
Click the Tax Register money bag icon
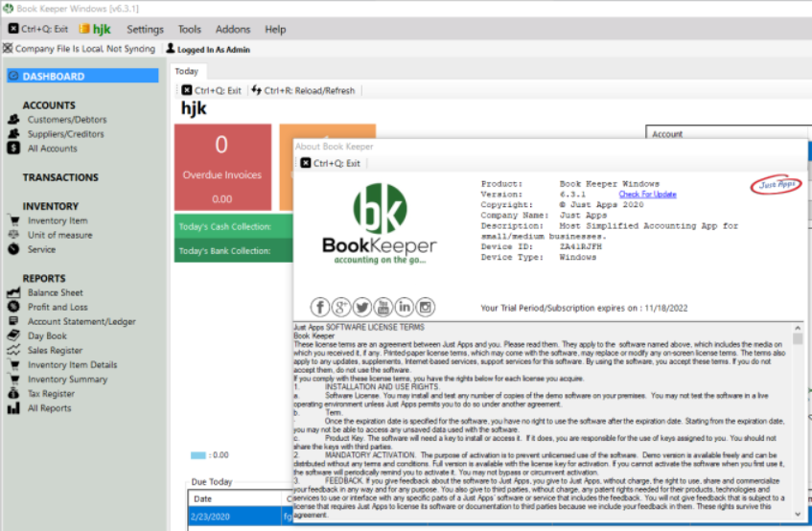(13, 394)
